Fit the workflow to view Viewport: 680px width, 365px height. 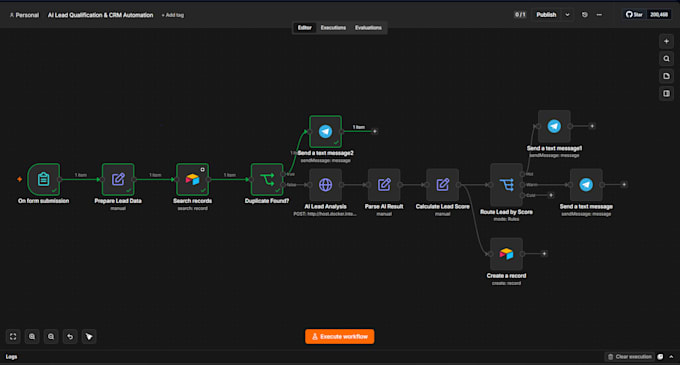13,336
